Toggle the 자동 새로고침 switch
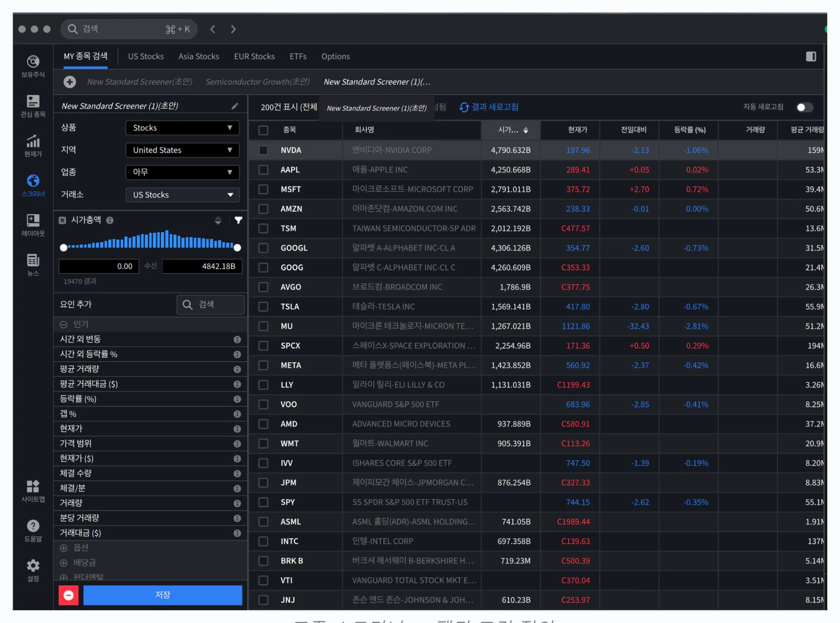840x623 pixels. click(804, 107)
